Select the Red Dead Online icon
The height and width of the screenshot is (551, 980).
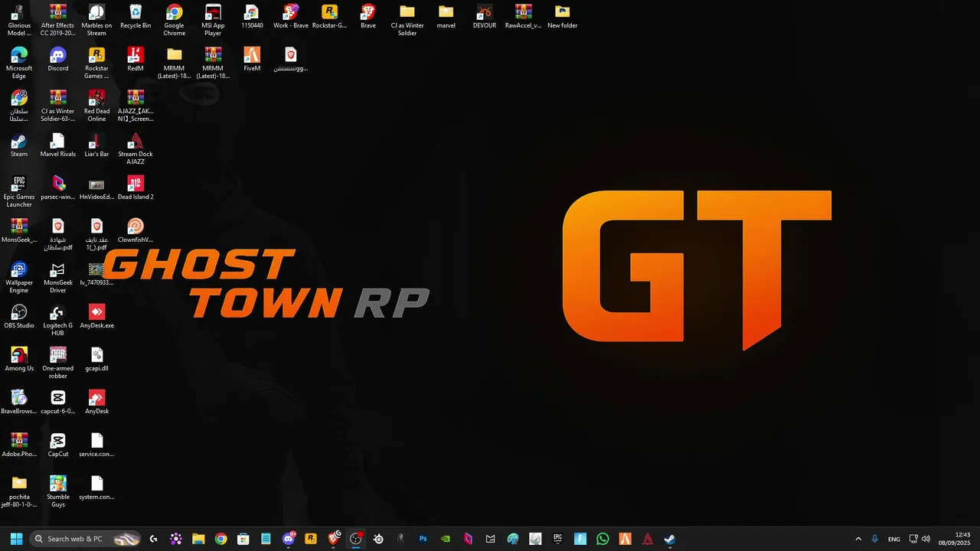(96, 106)
